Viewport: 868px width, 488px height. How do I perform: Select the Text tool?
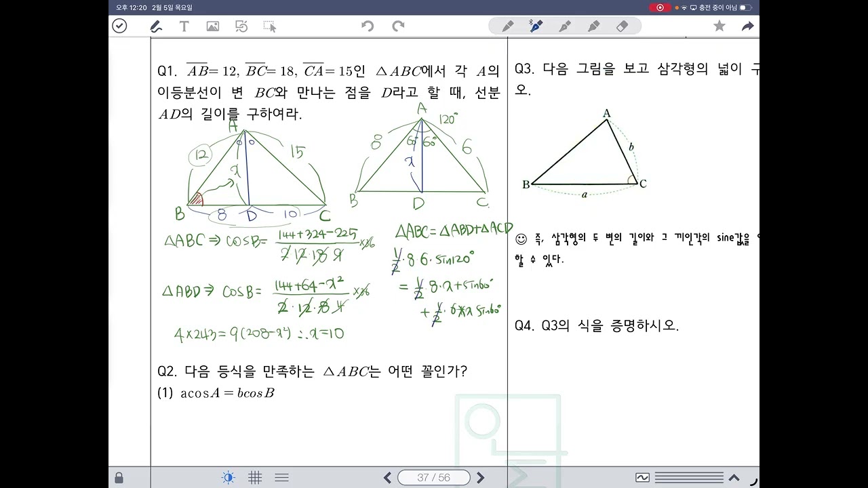click(x=184, y=26)
